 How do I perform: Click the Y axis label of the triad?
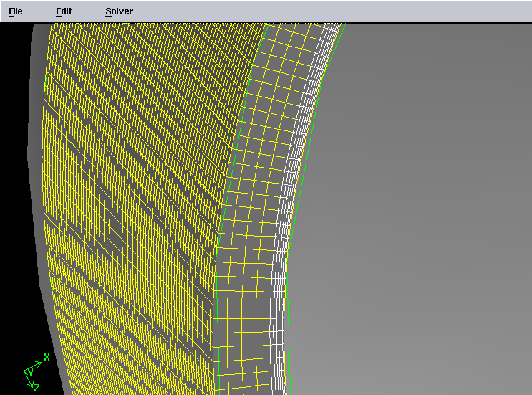pyautogui.click(x=30, y=372)
